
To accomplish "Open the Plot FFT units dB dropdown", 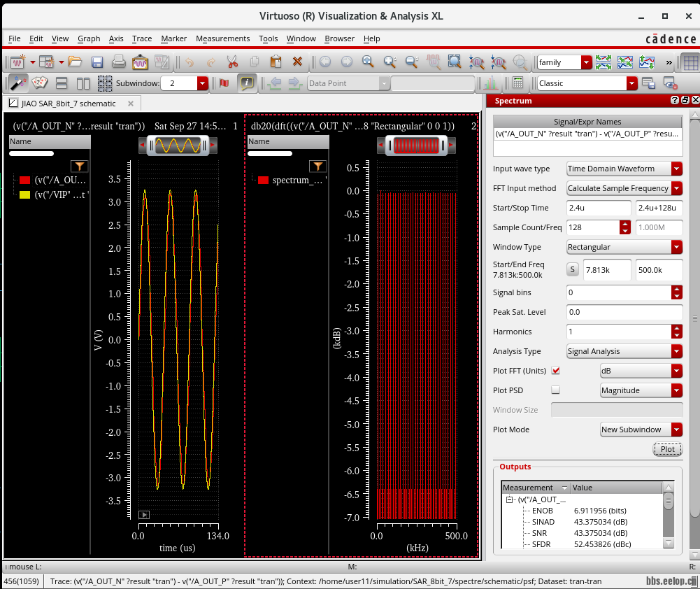I will (677, 371).
